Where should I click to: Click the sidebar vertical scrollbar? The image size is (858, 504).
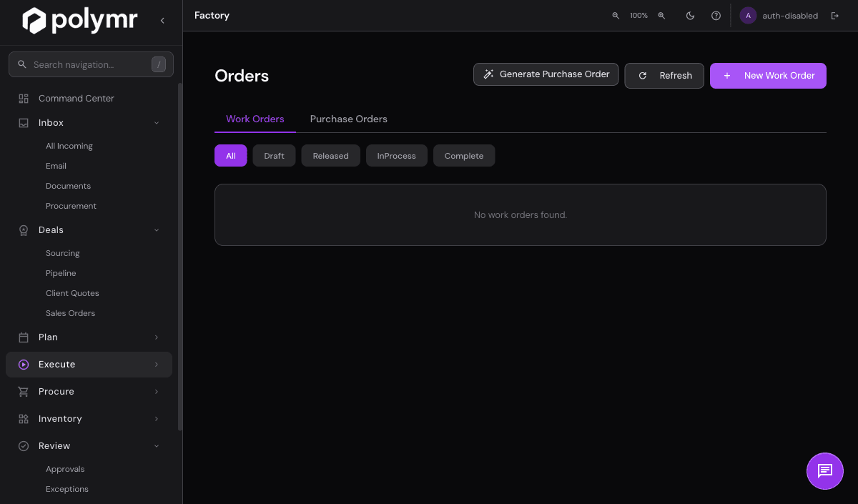click(180, 257)
